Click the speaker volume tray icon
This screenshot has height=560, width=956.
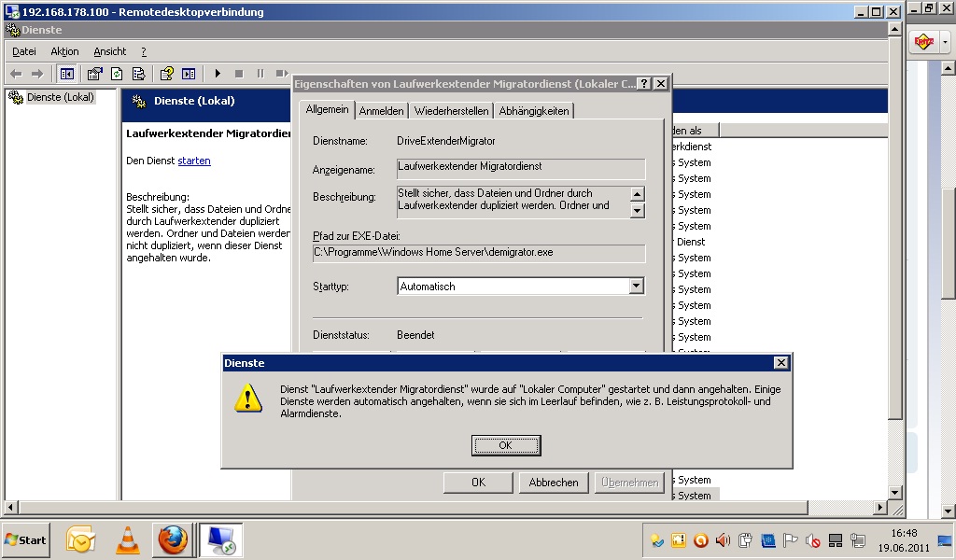[724, 539]
